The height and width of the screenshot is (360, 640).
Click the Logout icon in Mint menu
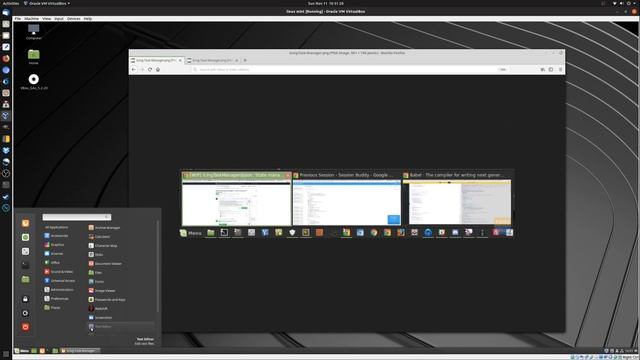pyautogui.click(x=25, y=313)
